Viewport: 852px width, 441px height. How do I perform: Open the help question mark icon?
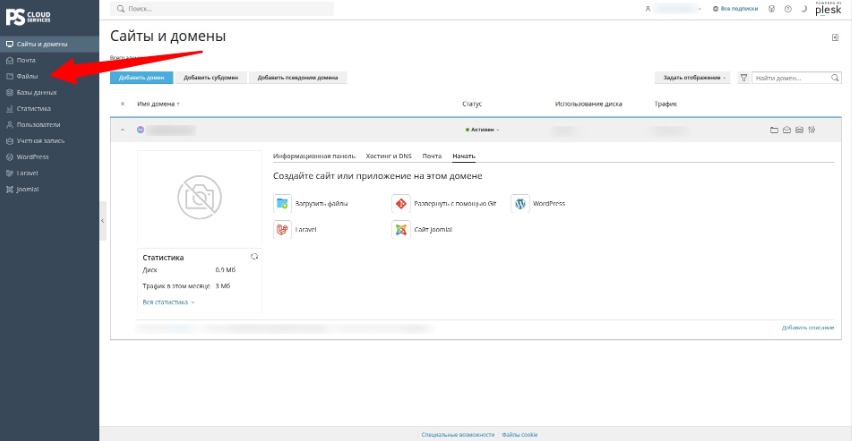click(x=788, y=9)
